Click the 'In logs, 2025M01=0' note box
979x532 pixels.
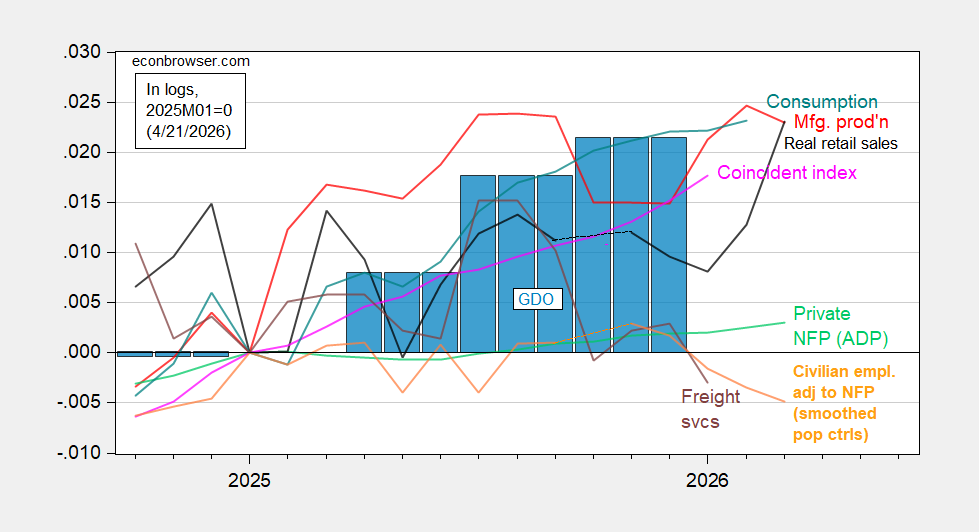191,112
